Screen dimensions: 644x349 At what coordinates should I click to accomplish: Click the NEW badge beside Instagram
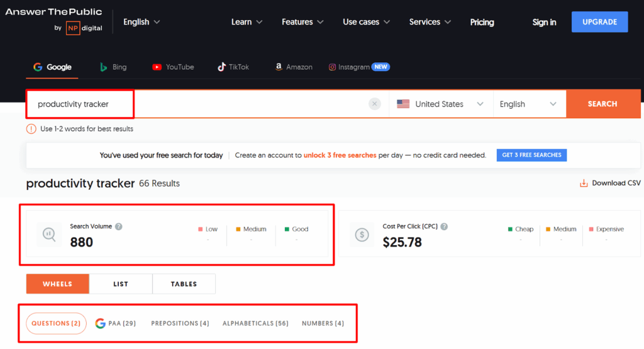click(x=380, y=67)
